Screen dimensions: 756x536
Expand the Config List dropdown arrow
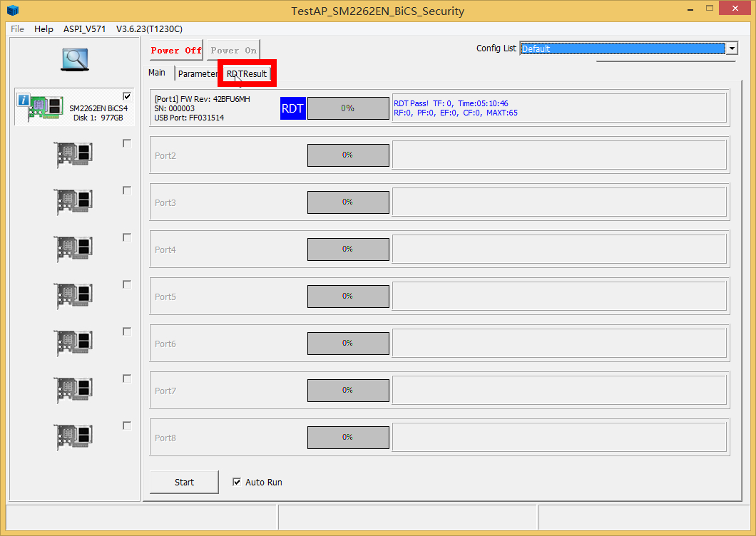click(731, 48)
